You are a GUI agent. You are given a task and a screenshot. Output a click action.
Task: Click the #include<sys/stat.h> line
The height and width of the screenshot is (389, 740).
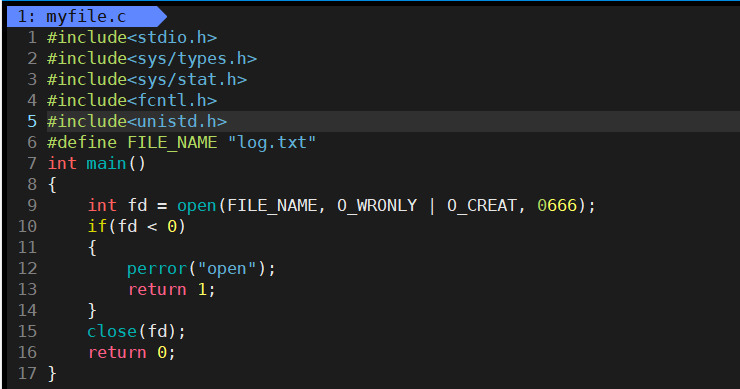(147, 79)
